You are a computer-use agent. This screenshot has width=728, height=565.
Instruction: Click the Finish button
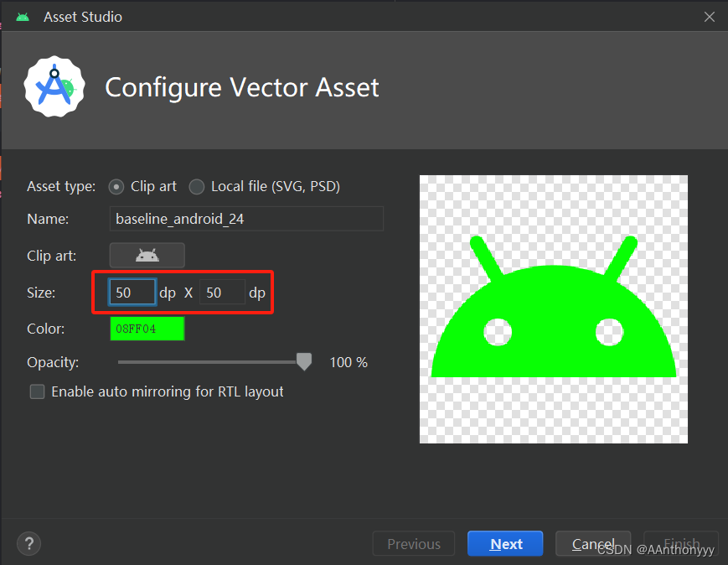681,544
